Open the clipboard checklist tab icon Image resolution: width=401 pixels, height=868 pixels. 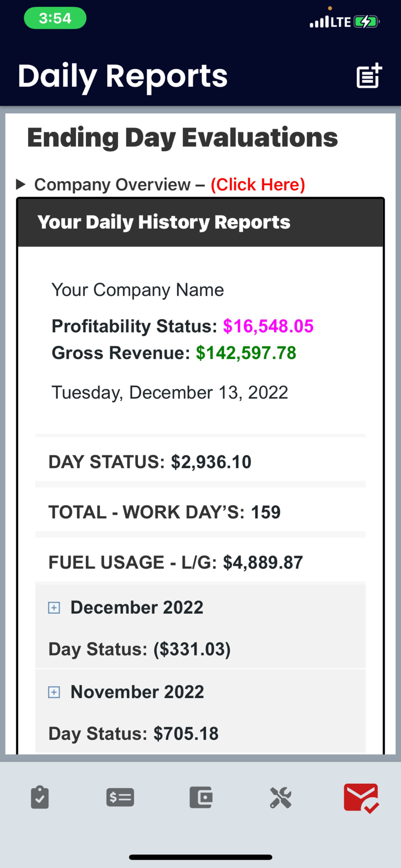tap(40, 797)
